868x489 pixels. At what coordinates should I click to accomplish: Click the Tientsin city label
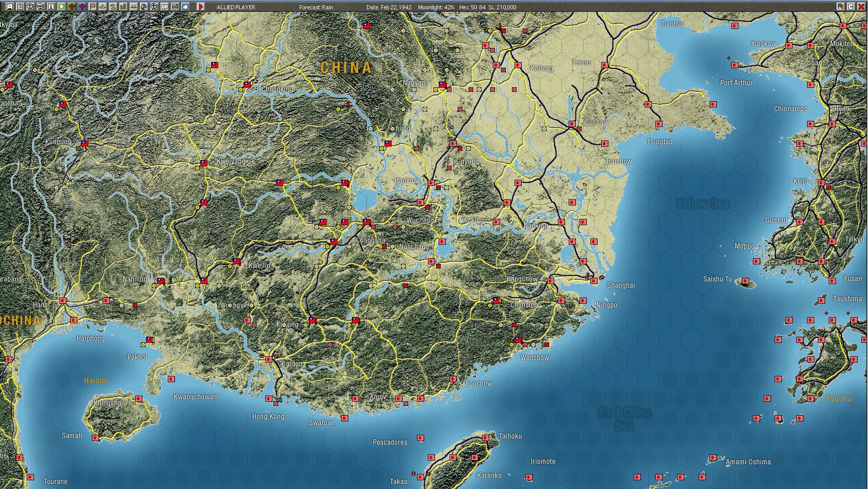click(x=672, y=24)
